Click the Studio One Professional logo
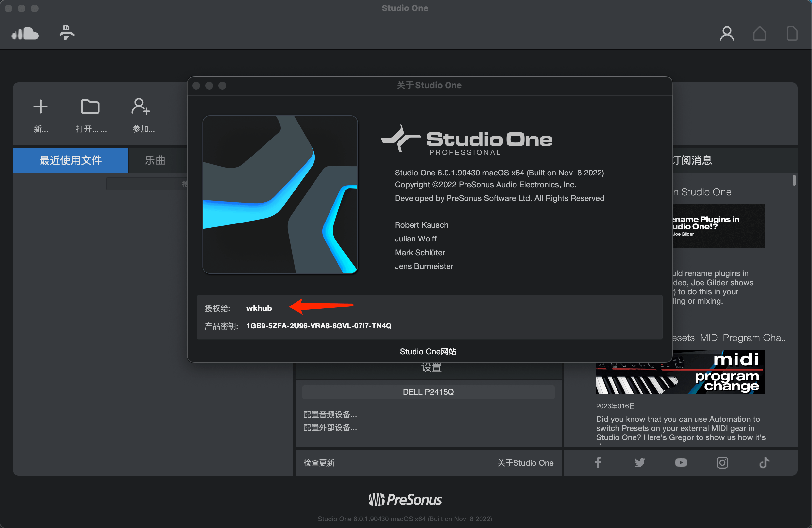 [x=467, y=140]
